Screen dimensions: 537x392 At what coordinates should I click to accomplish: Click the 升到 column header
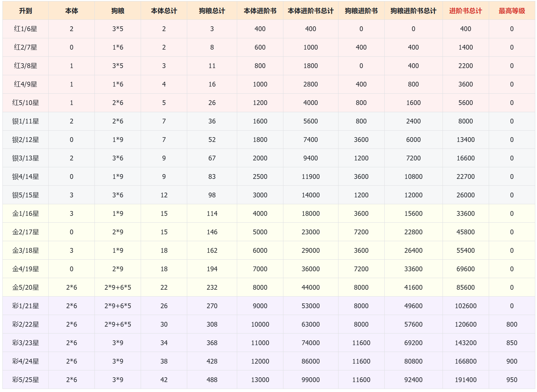[x=25, y=11]
